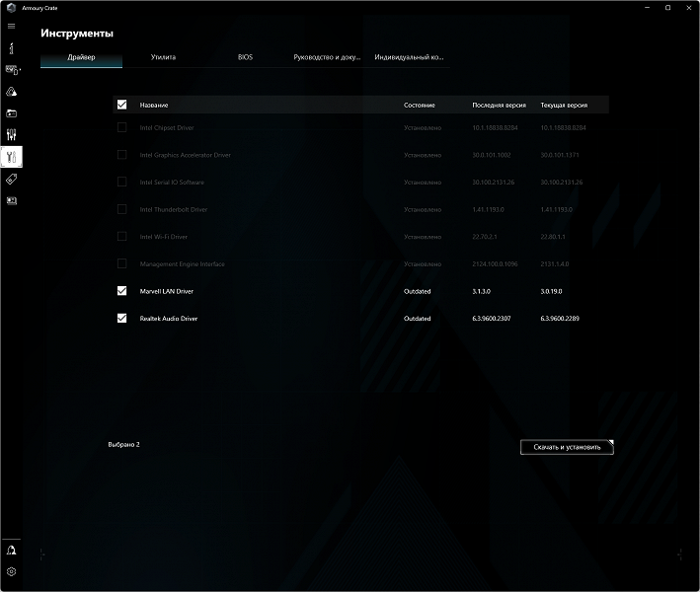Select the Marvell LAN Driver row name
Screen dimensions: 700x592
(x=167, y=291)
